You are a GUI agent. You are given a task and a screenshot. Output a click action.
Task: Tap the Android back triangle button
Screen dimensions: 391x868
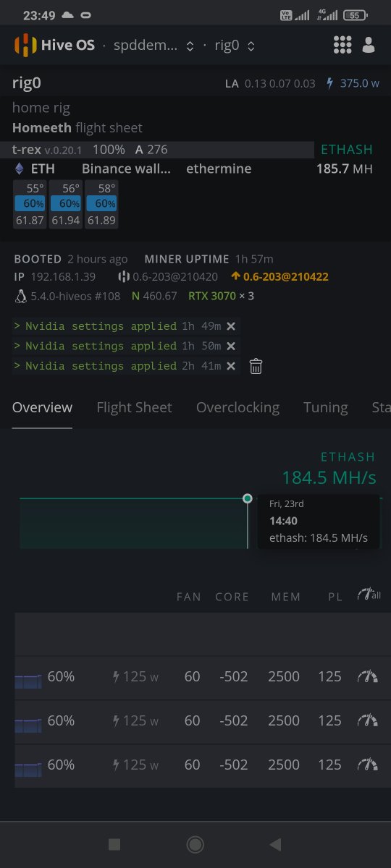(275, 844)
